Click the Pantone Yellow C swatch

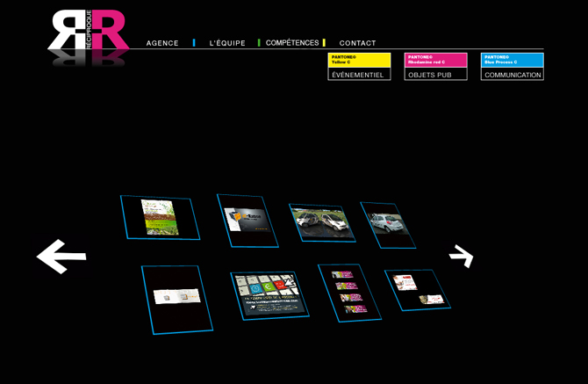359,60
